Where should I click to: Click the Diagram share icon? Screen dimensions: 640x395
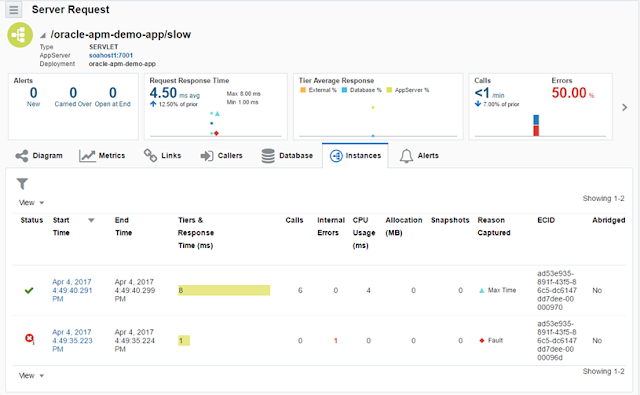pos(22,156)
